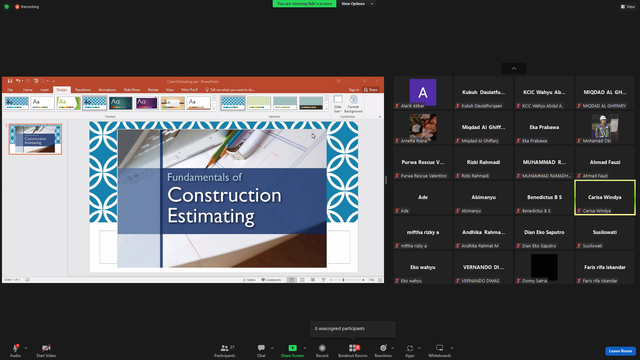Image resolution: width=640 pixels, height=360 pixels.
Task: Click the Save icon in PowerPoint title bar
Action: [10, 81]
